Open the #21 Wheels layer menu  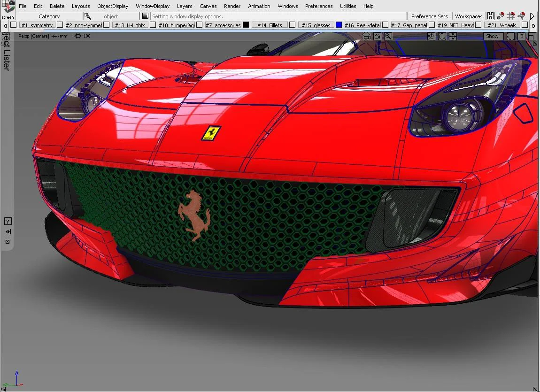click(x=502, y=25)
